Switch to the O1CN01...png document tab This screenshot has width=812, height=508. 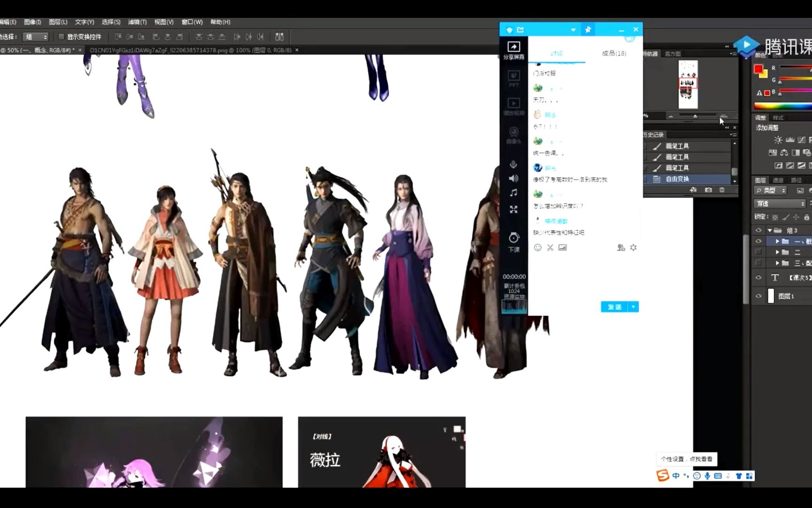pyautogui.click(x=190, y=50)
